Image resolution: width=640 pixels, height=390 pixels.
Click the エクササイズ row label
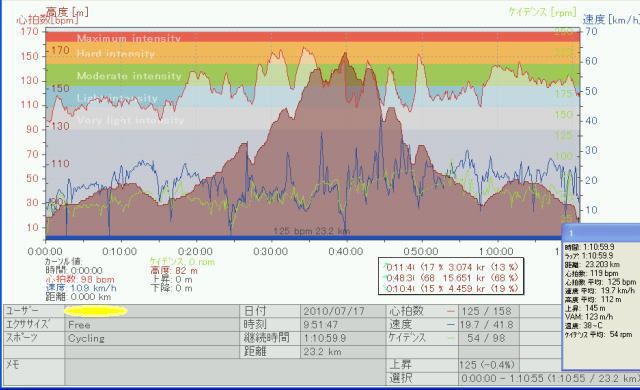pyautogui.click(x=27, y=325)
